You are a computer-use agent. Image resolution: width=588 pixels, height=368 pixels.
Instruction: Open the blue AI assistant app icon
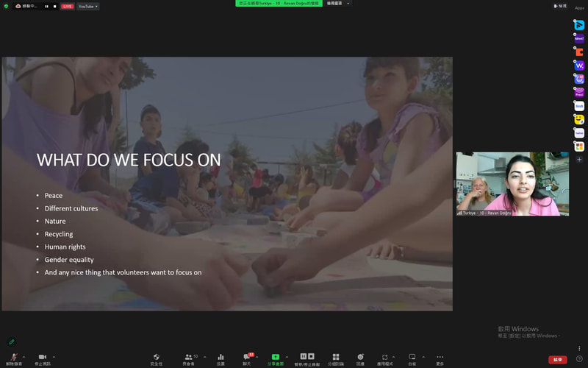[x=579, y=79]
